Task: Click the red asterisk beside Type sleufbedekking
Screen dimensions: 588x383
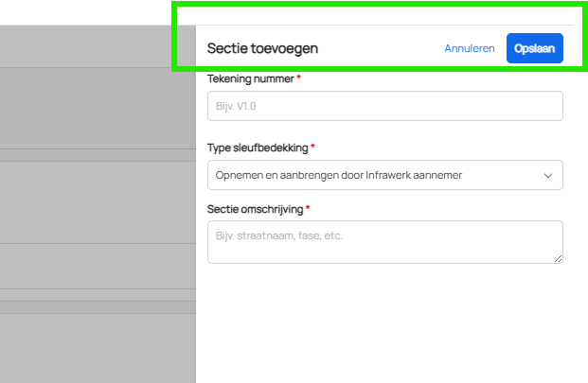Action: (x=313, y=148)
